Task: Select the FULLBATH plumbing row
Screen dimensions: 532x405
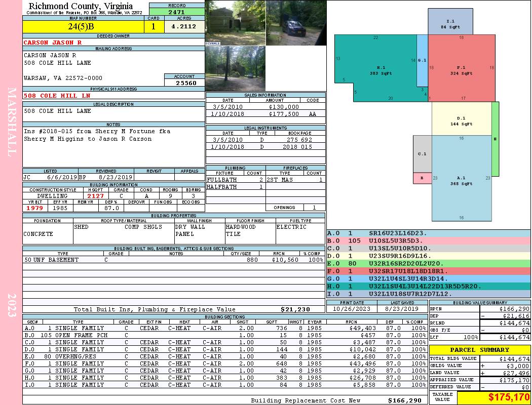Action: pos(236,180)
